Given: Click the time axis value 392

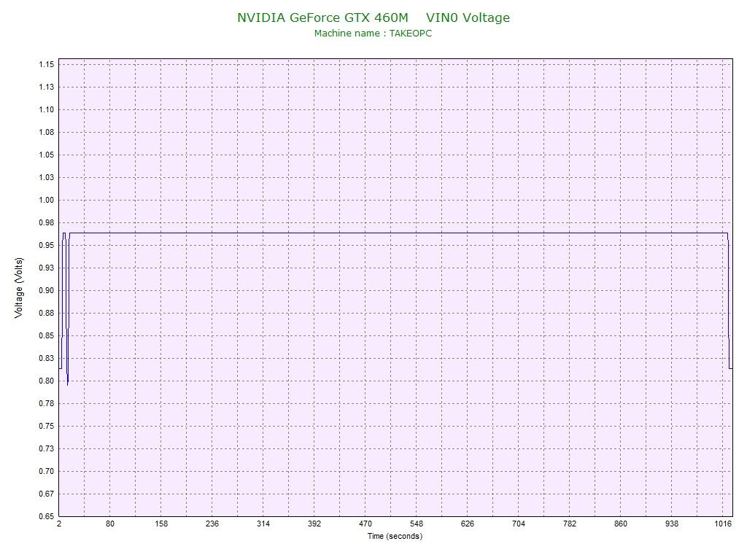Looking at the screenshot, I should 314,524.
